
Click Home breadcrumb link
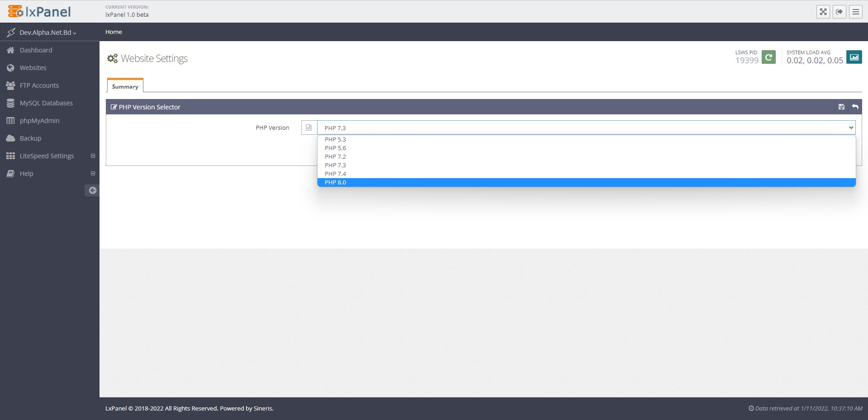tap(114, 32)
